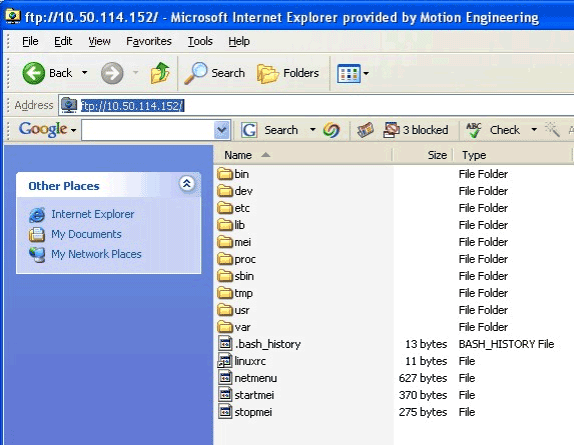Collapse the Other Places panel
The width and height of the screenshot is (574, 445).
(187, 183)
